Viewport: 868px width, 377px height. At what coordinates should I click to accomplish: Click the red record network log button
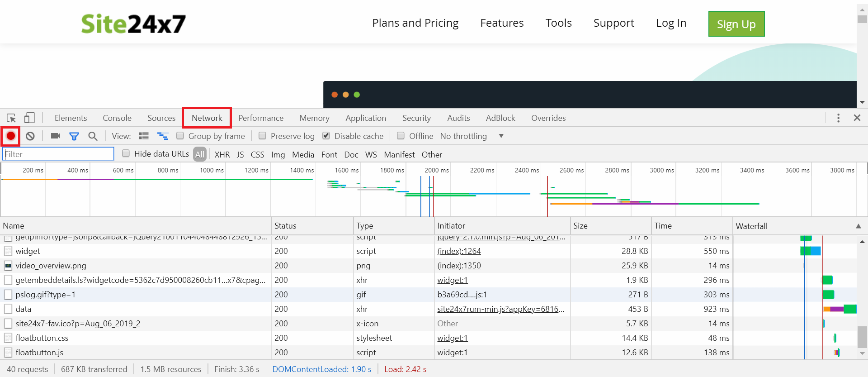click(x=11, y=136)
